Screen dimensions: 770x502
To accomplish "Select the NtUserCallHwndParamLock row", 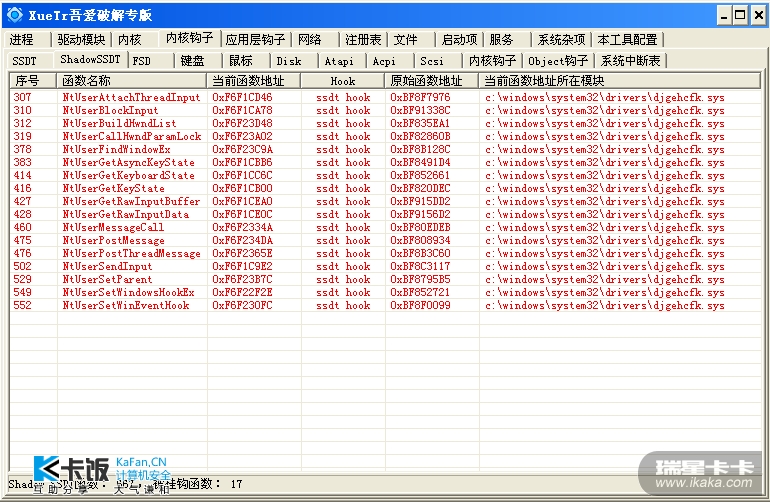I will point(385,137).
